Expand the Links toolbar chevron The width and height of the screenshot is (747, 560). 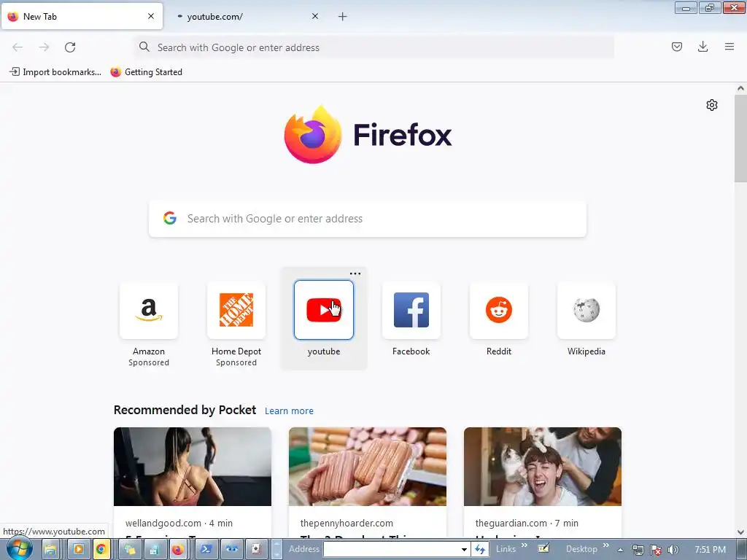point(525,545)
